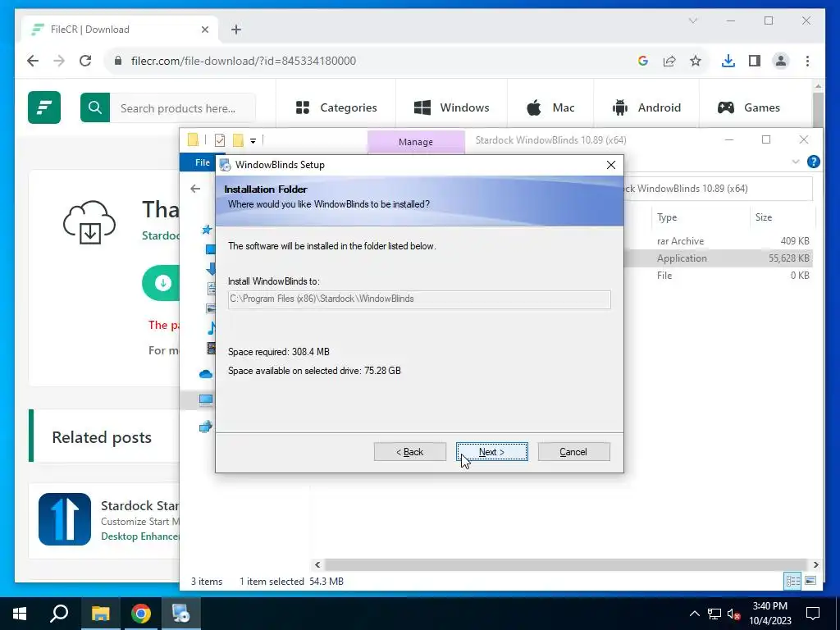This screenshot has width=840, height=630.
Task: Click Explorer's New folder quick access icon
Action: pyautogui.click(x=238, y=140)
